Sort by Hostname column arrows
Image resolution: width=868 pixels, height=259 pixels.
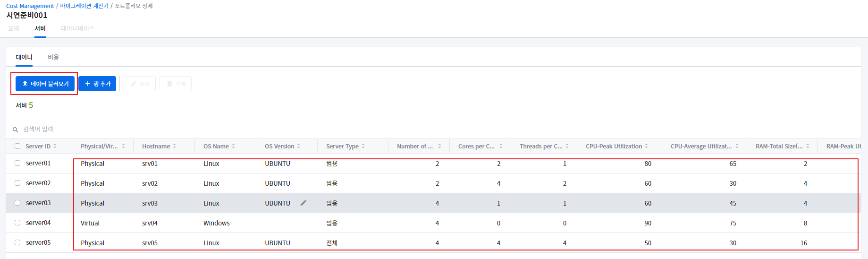pyautogui.click(x=175, y=146)
